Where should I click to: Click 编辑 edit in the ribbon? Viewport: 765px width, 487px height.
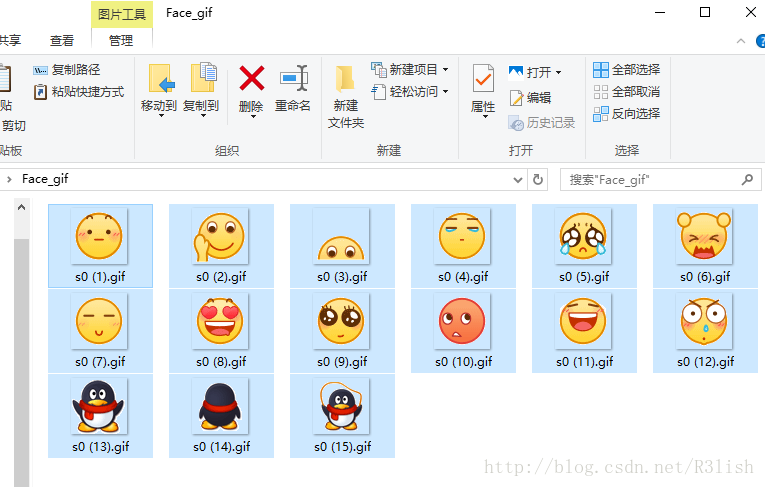(530, 98)
